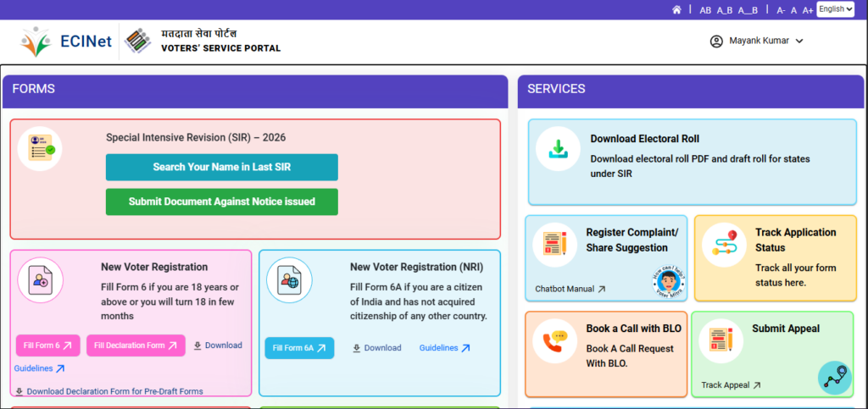
Task: Click the New Voter Registration (NRI) title text
Action: click(x=417, y=268)
